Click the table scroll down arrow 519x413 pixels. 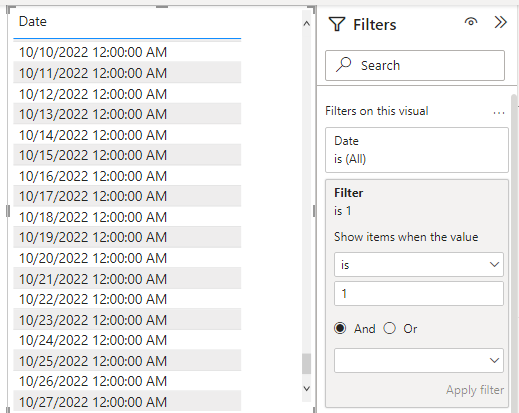pos(307,388)
